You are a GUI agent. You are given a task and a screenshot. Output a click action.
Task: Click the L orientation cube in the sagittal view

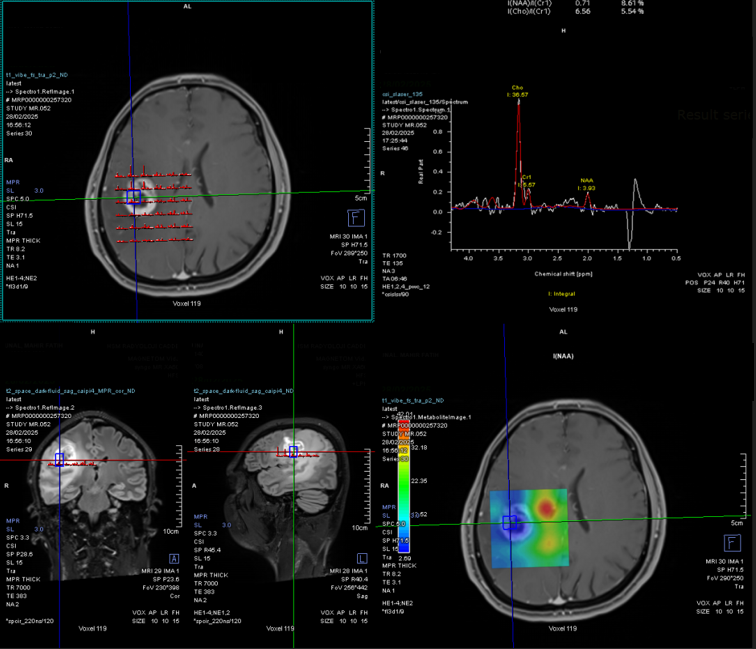click(359, 558)
